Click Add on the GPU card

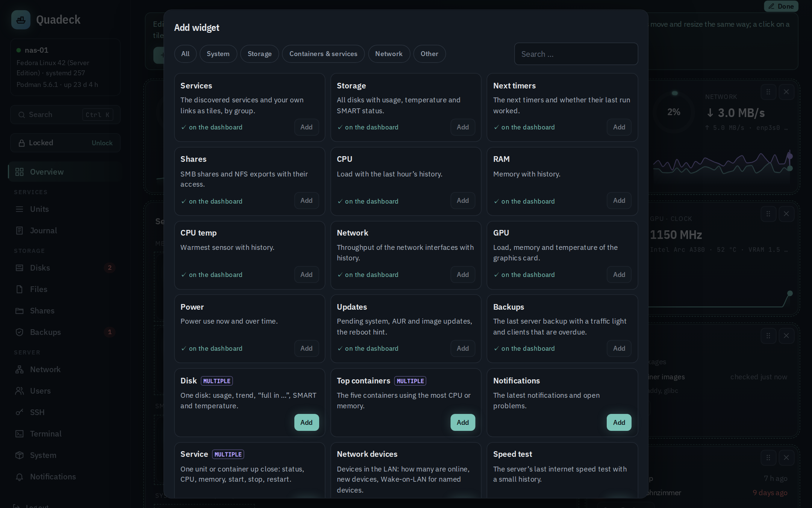click(x=619, y=275)
